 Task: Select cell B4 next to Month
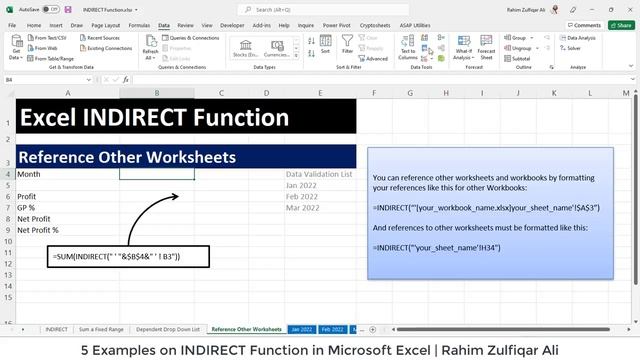click(157, 174)
